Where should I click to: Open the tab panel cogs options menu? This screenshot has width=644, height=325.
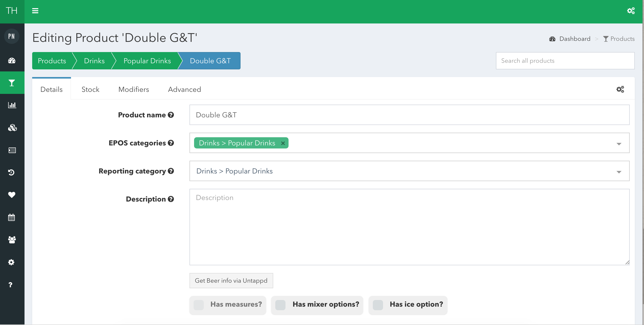[620, 89]
